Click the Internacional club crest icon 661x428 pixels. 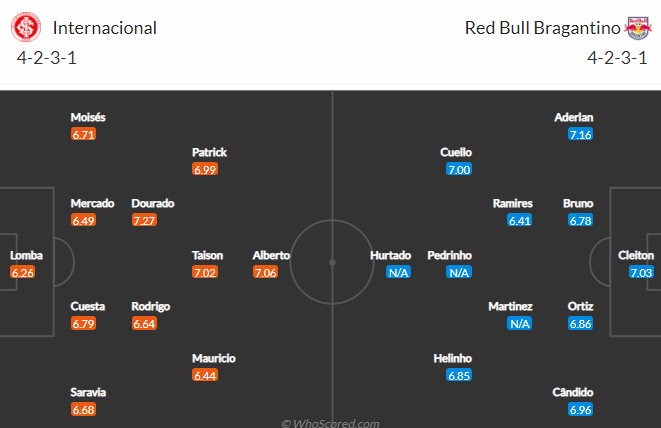click(x=26, y=27)
